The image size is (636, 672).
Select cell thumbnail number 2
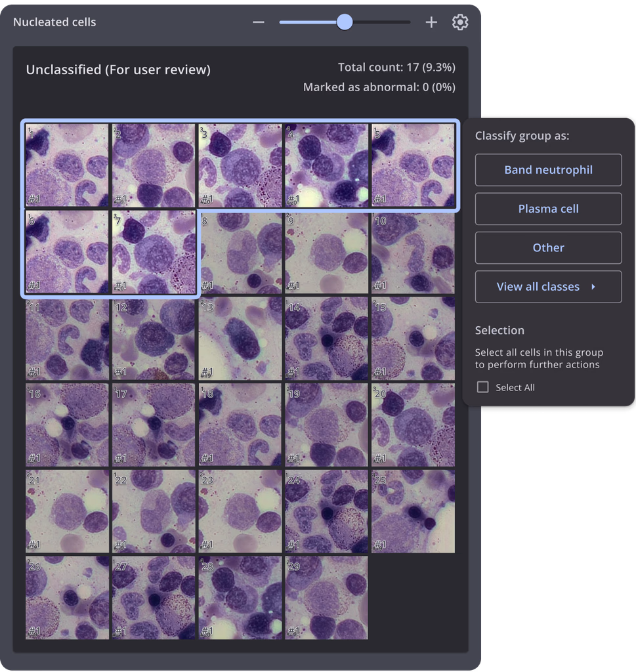coord(154,165)
